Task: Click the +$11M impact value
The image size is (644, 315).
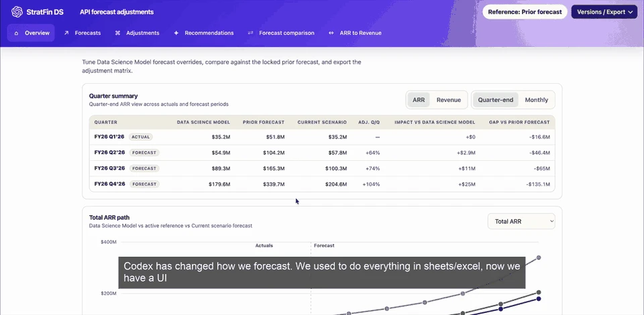Action: tap(467, 168)
